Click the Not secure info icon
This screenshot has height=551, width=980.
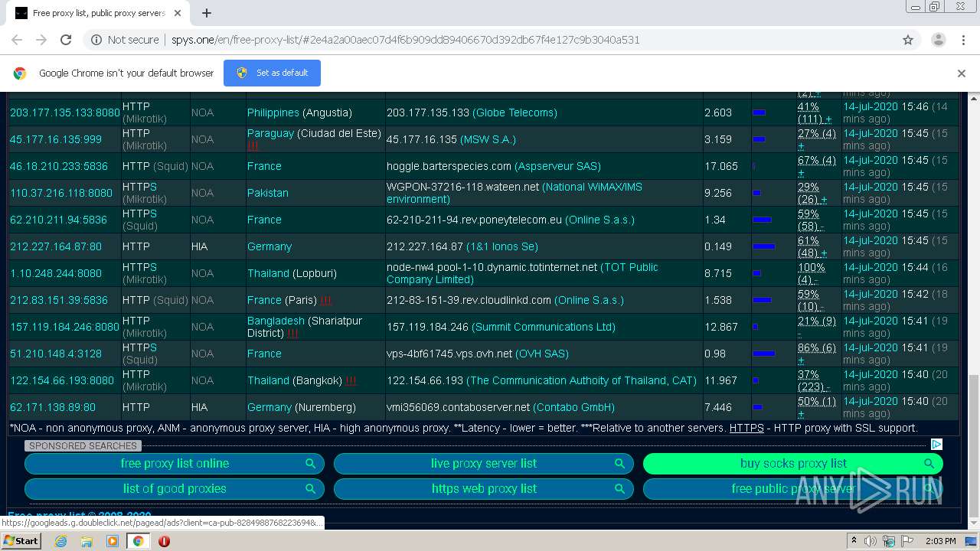point(96,40)
